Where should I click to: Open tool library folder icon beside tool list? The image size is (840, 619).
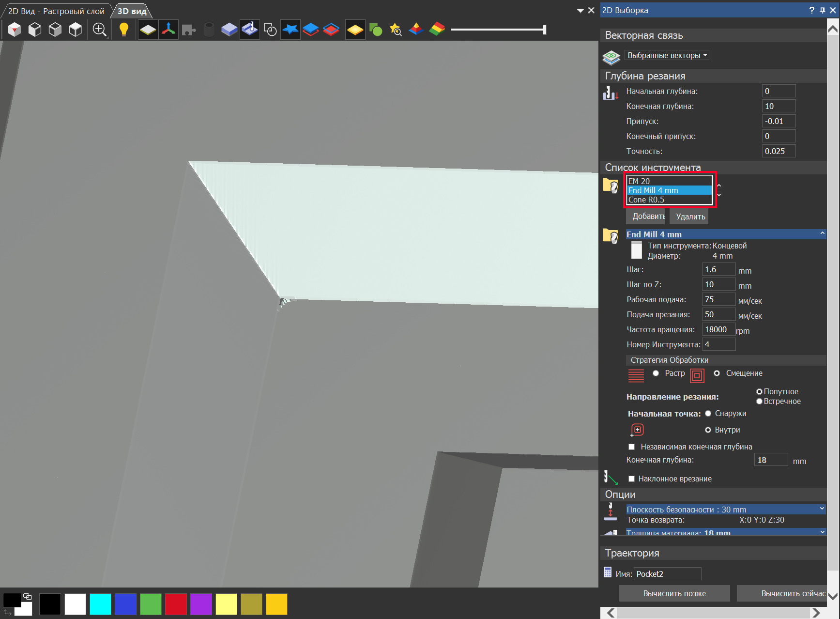pyautogui.click(x=611, y=186)
